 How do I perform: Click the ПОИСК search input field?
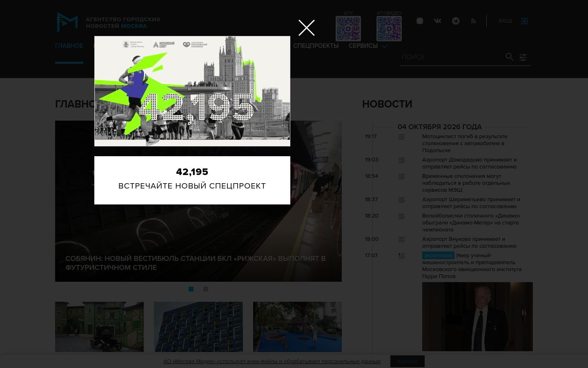(452, 57)
